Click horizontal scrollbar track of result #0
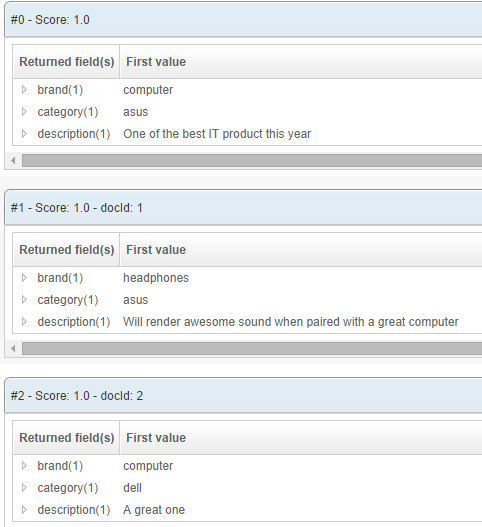 click(x=252, y=161)
